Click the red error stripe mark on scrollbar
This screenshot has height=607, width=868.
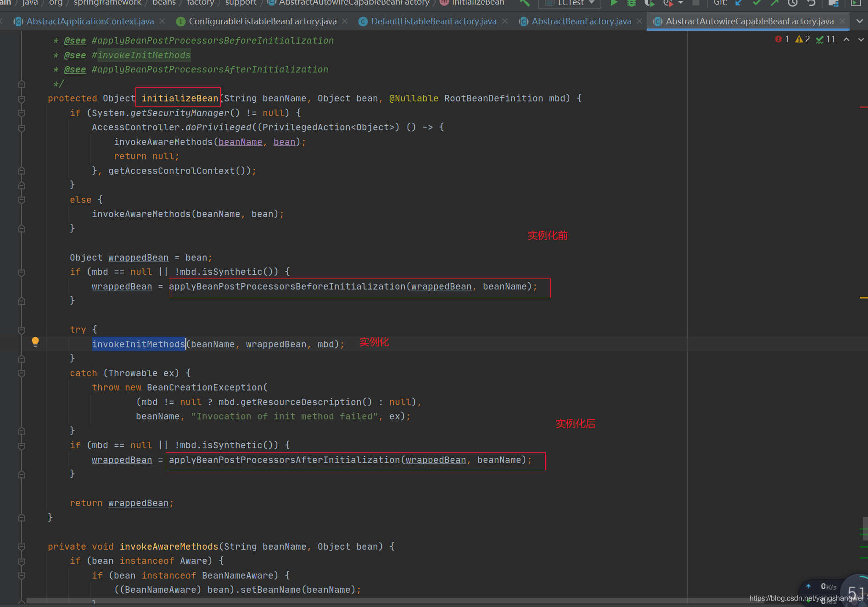(863, 107)
